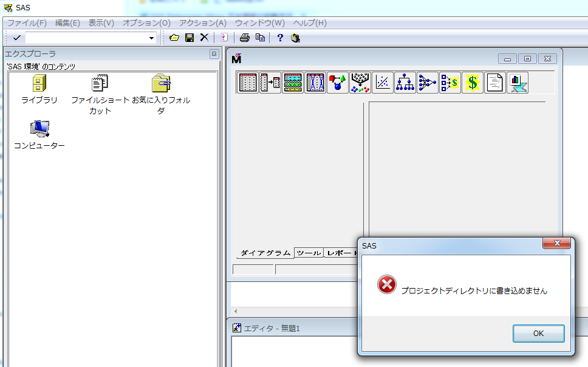Open お気に入りフォルダ in explorer
Viewport: 588px width, 367px height.
[x=161, y=84]
